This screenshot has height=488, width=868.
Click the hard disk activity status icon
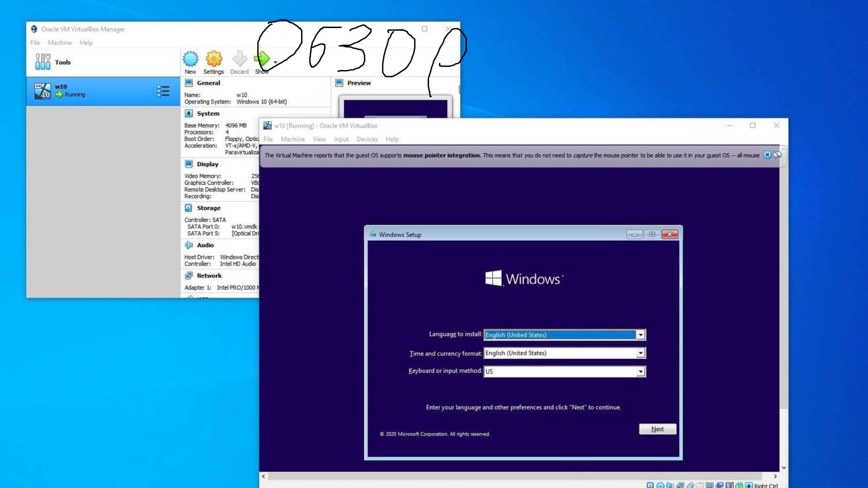point(650,485)
